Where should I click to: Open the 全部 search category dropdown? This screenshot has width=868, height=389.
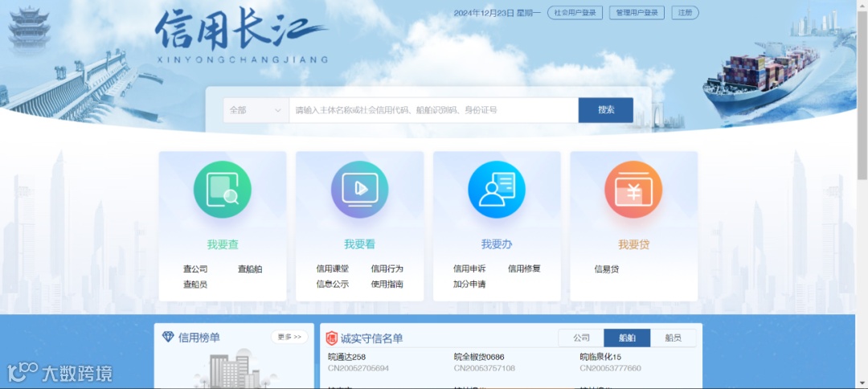pos(256,110)
